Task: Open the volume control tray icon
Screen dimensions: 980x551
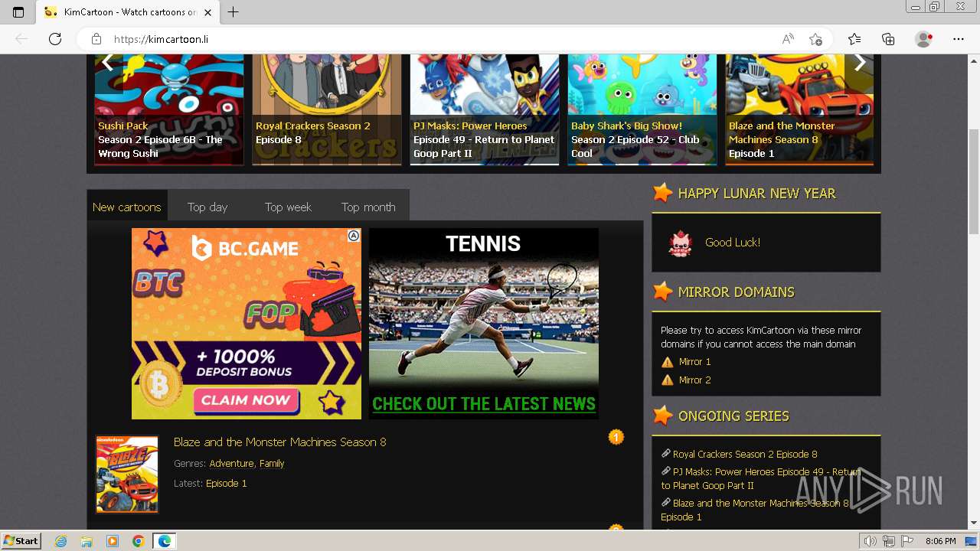Action: pos(871,541)
